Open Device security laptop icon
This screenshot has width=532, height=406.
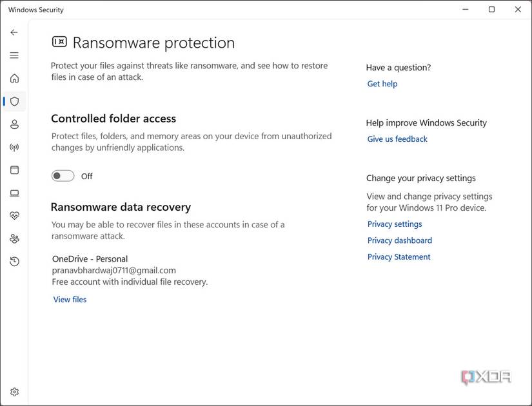(x=14, y=193)
